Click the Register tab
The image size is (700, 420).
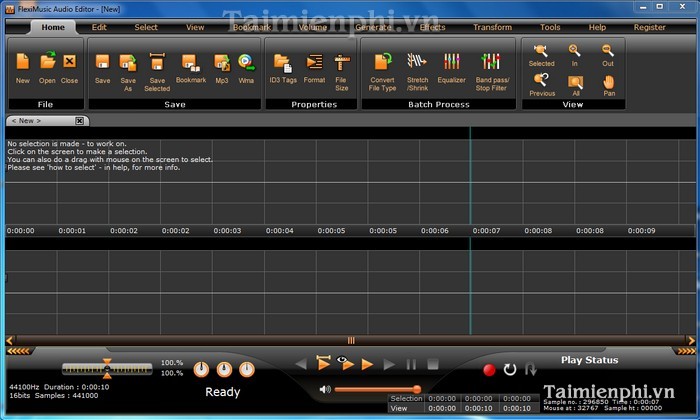pos(650,27)
